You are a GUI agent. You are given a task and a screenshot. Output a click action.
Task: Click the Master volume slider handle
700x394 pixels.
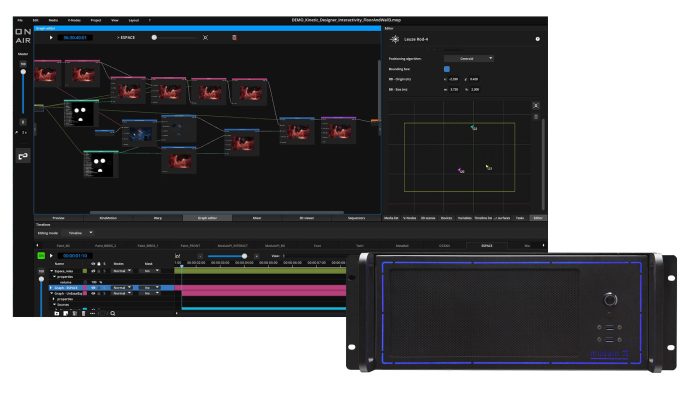click(x=23, y=72)
